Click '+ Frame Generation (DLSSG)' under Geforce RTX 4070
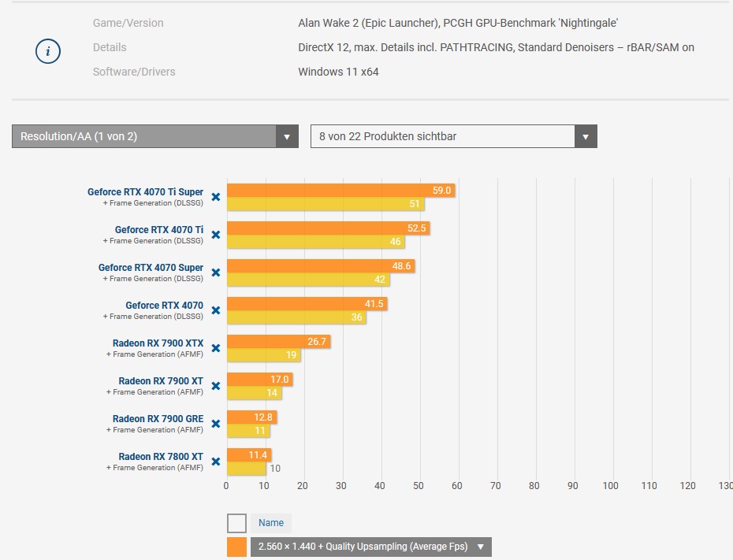This screenshot has width=733, height=560. [x=153, y=317]
